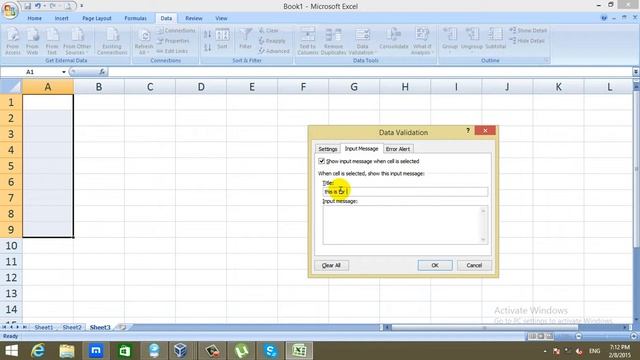
Task: Click Existing Connections icon
Action: [x=112, y=41]
